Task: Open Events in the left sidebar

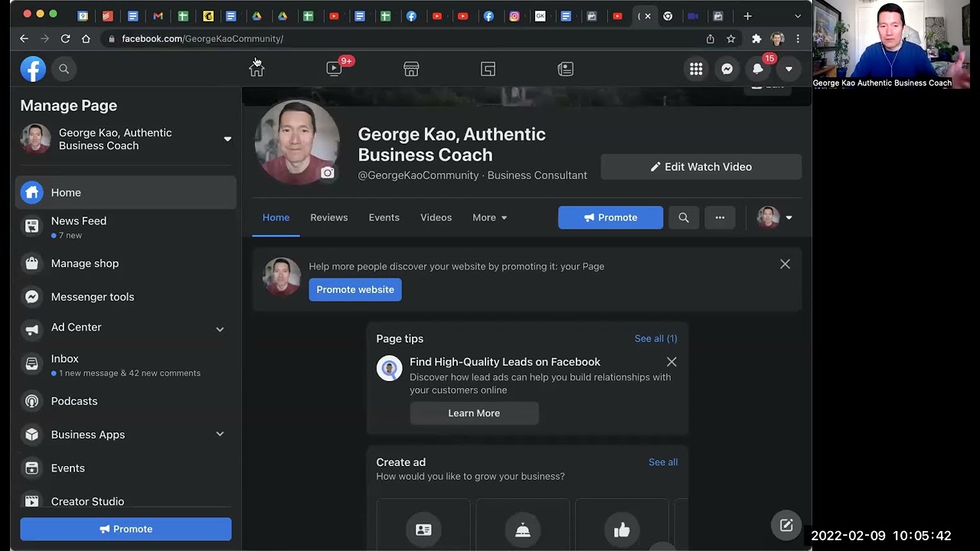Action: [126, 468]
